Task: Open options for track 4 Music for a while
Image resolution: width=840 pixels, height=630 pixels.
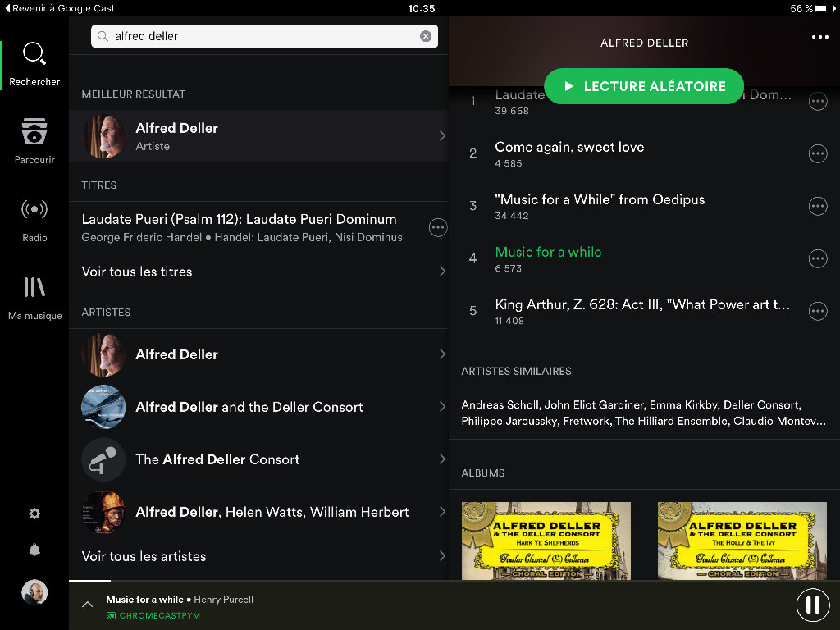Action: coord(818,258)
